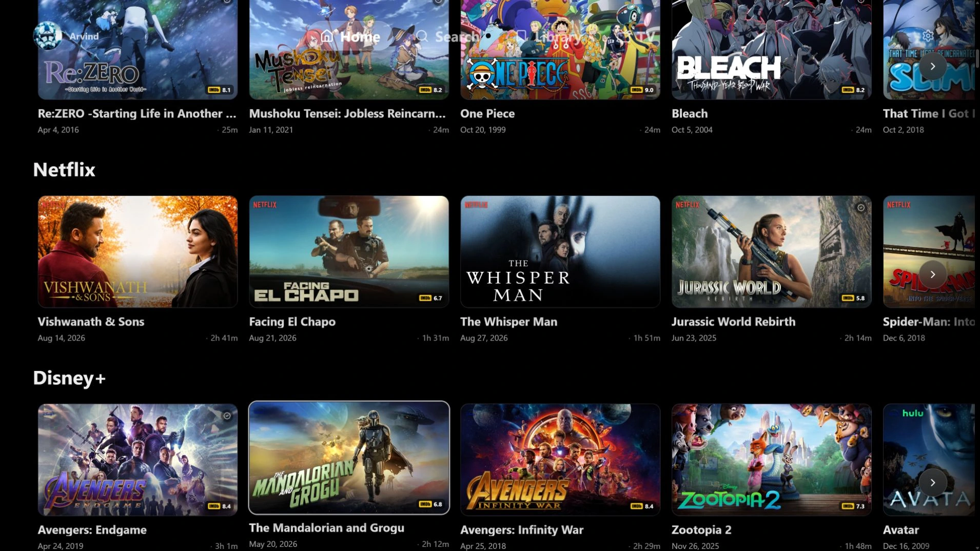Click the 'Nov 26, 2025' release date
The image size is (980, 551).
[x=695, y=546]
